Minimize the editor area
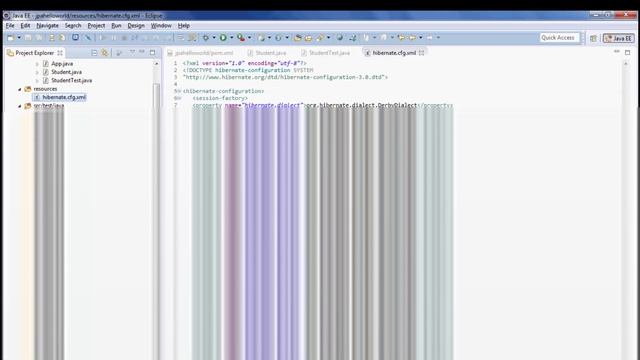This screenshot has width=640, height=360. [617, 52]
